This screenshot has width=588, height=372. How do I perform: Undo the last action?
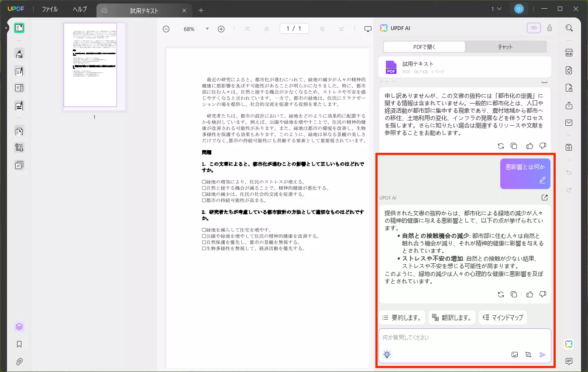(x=569, y=172)
